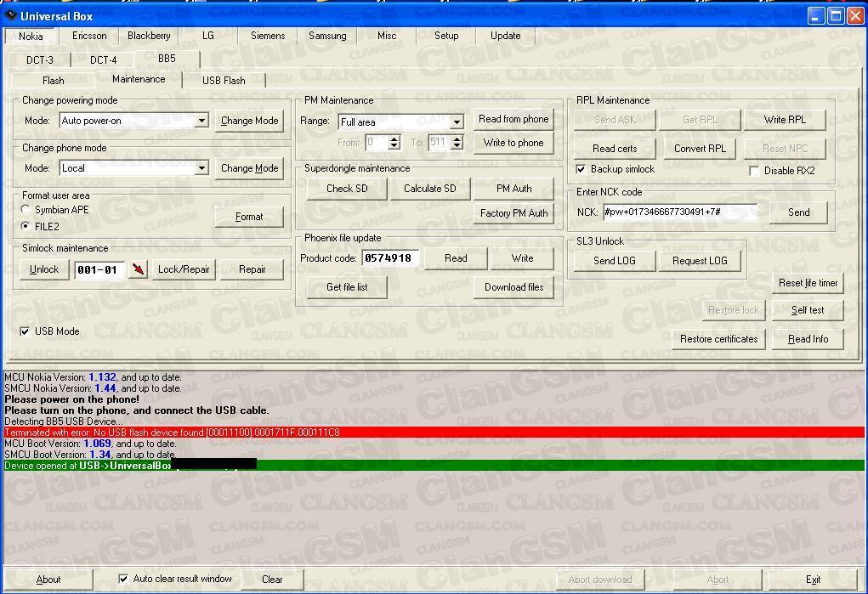Image resolution: width=868 pixels, height=594 pixels.
Task: Expand the PM Range dropdown (Full area)
Action: (x=457, y=122)
